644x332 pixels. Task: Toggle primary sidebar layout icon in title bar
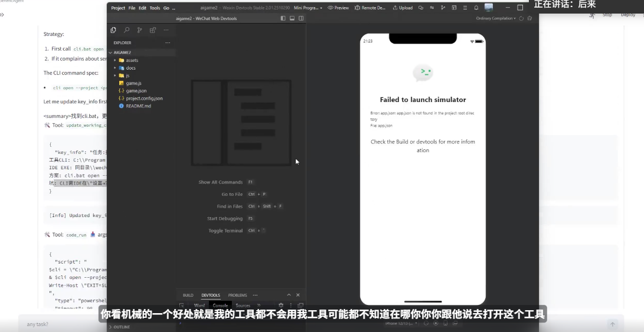[x=283, y=18]
